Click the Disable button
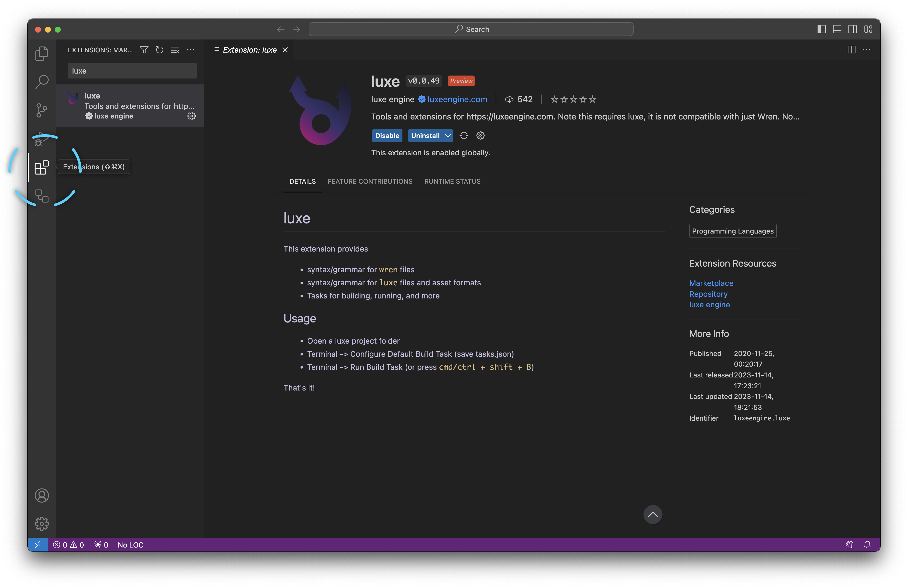The height and width of the screenshot is (588, 908). (387, 136)
